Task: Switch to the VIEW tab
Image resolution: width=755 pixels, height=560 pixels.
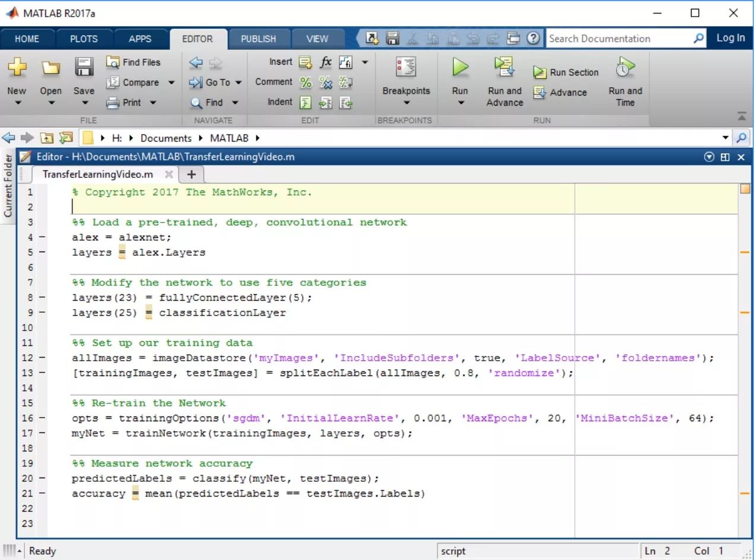Action: [x=317, y=39]
